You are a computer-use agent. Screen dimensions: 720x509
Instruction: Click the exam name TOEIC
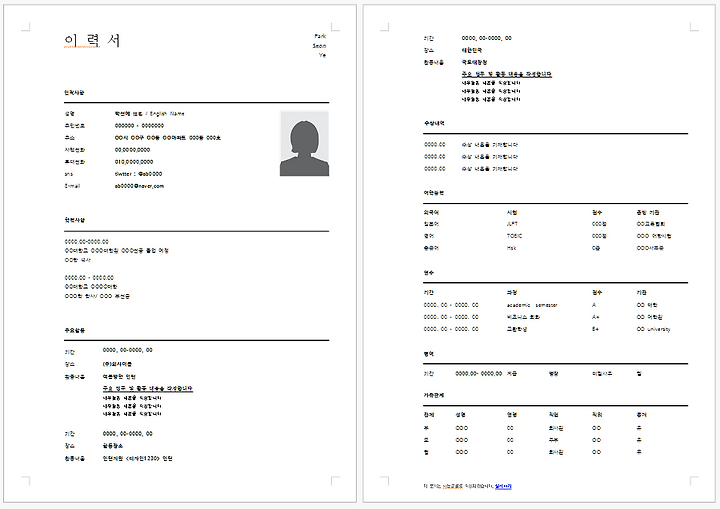[514, 236]
